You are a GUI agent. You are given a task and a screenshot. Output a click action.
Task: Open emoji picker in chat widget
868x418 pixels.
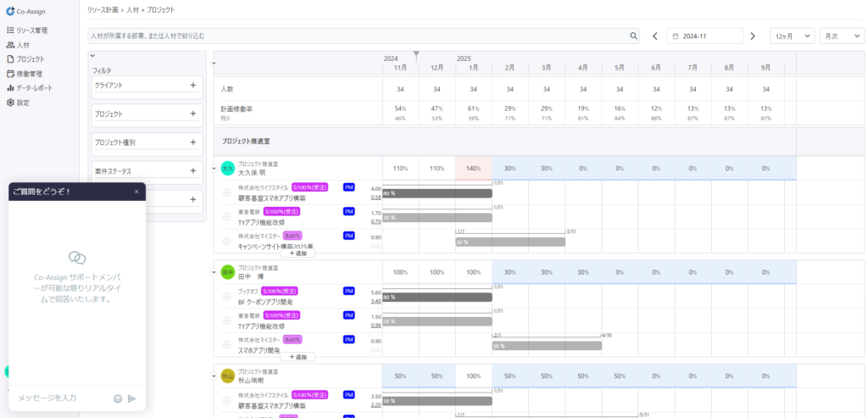click(117, 398)
